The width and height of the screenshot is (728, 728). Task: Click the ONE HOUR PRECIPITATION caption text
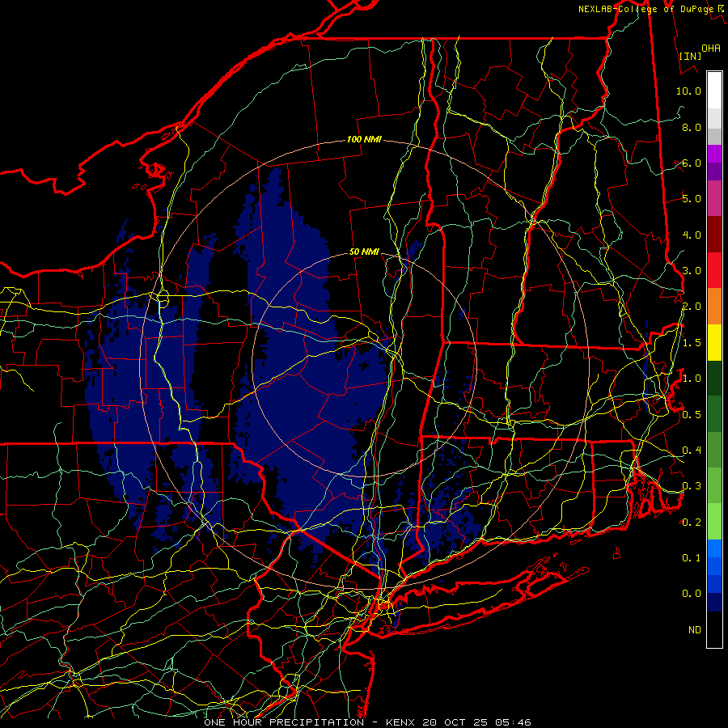pyautogui.click(x=284, y=722)
